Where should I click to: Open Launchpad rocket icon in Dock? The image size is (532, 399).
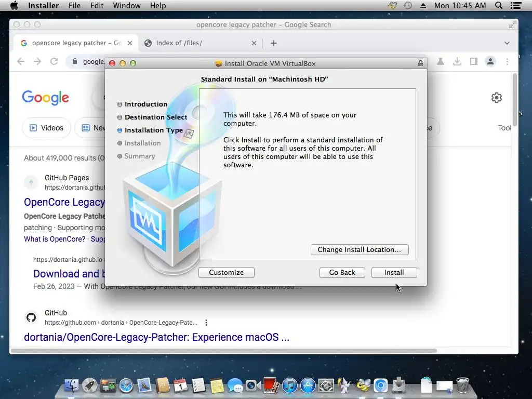(x=90, y=385)
